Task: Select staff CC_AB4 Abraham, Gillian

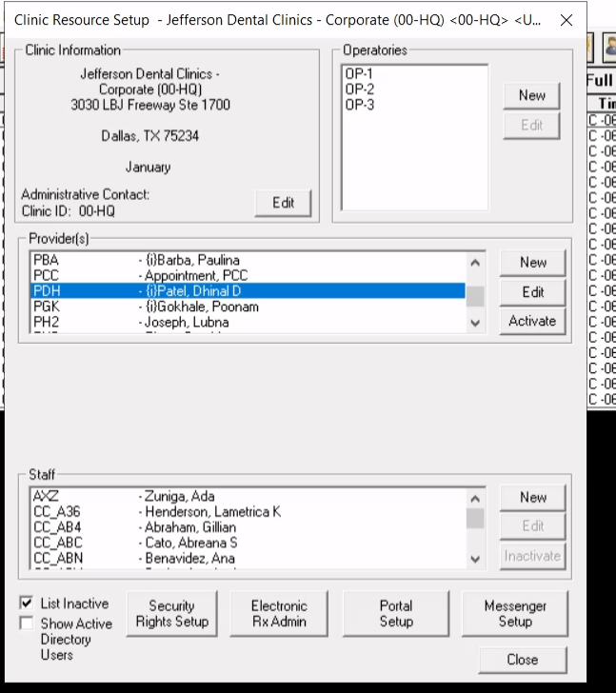Action: (248, 526)
